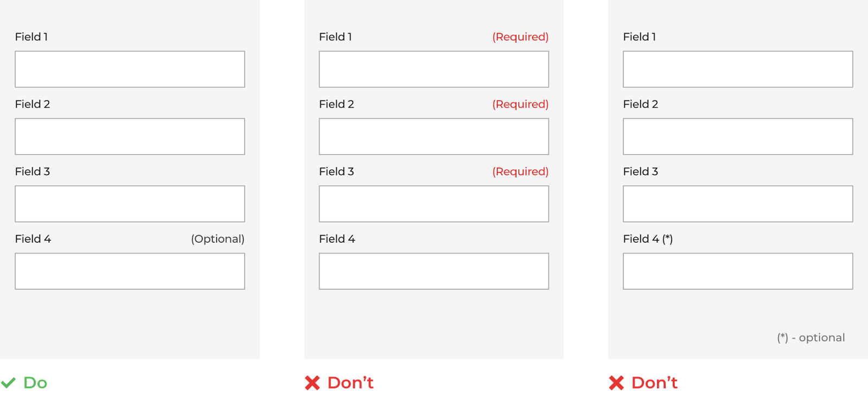Click the first Don't label text

[349, 383]
